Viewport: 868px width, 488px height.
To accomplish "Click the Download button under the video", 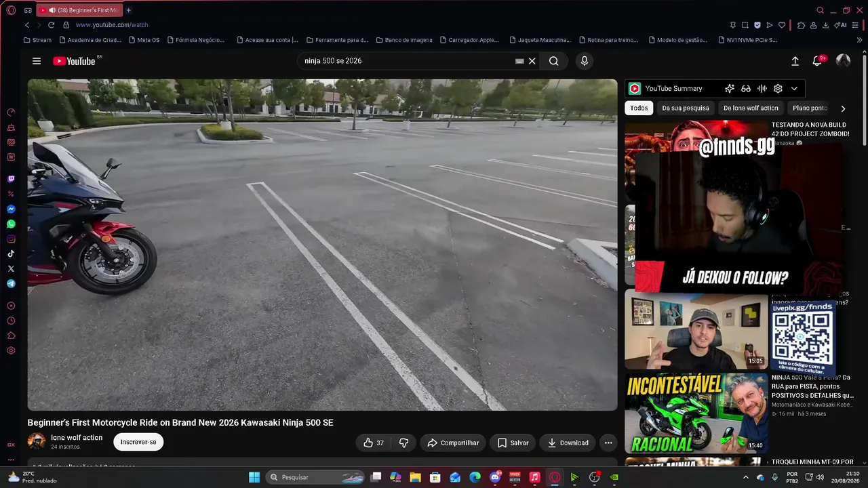I will (568, 443).
